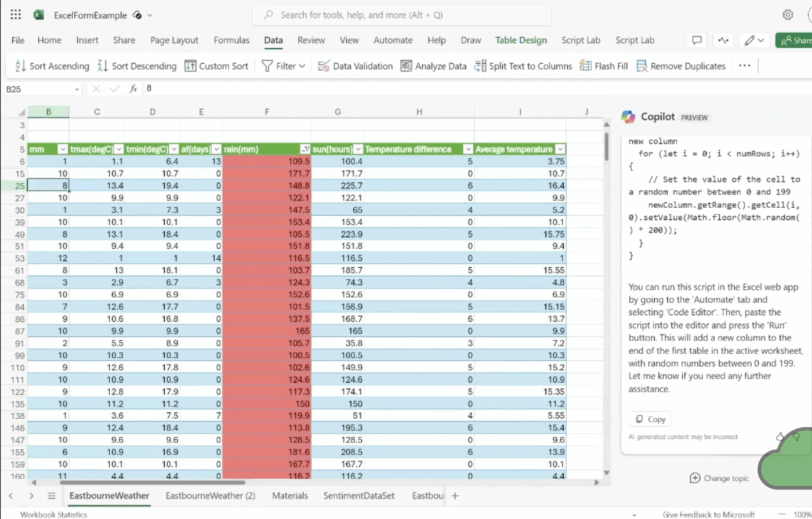
Task: Select the Sort Descending tool
Action: (x=136, y=66)
